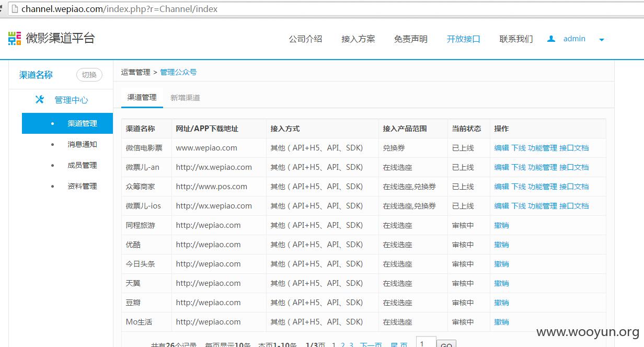Switch to the 渠道管理 tab
Viewport: 644px width, 347px height.
[142, 97]
